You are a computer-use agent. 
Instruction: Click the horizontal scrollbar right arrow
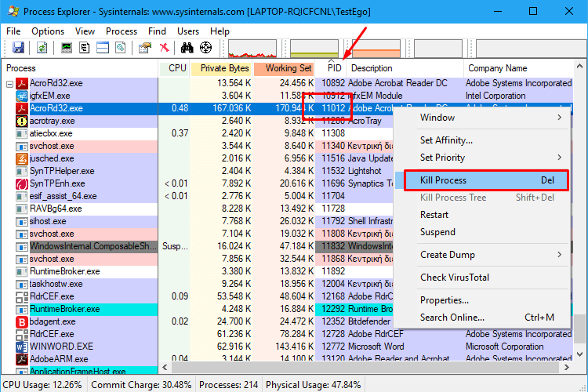click(567, 367)
